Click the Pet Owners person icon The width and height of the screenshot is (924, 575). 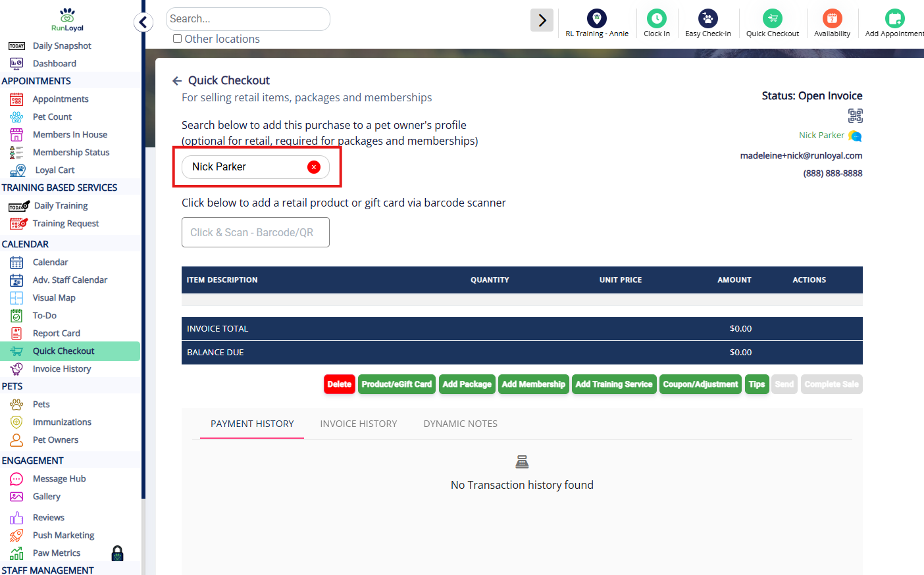(16, 440)
